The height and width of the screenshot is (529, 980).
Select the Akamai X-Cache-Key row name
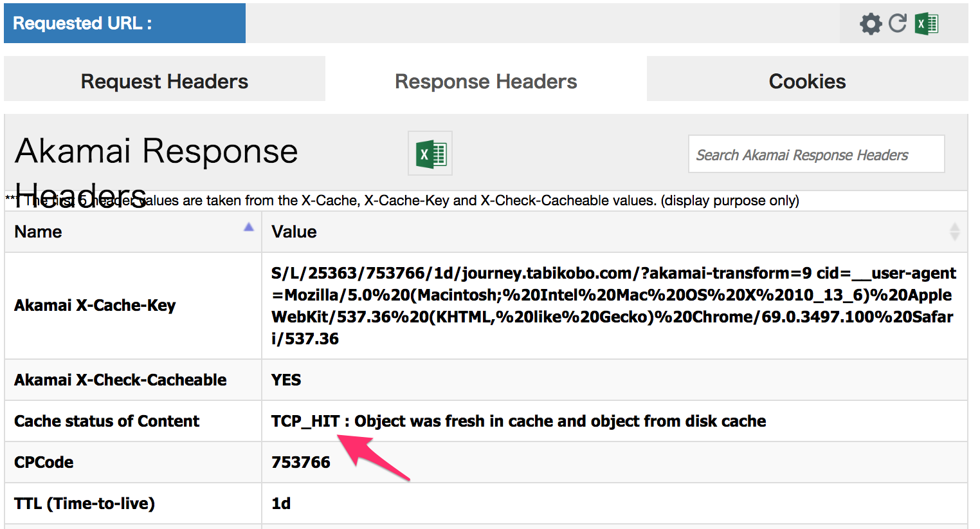95,306
